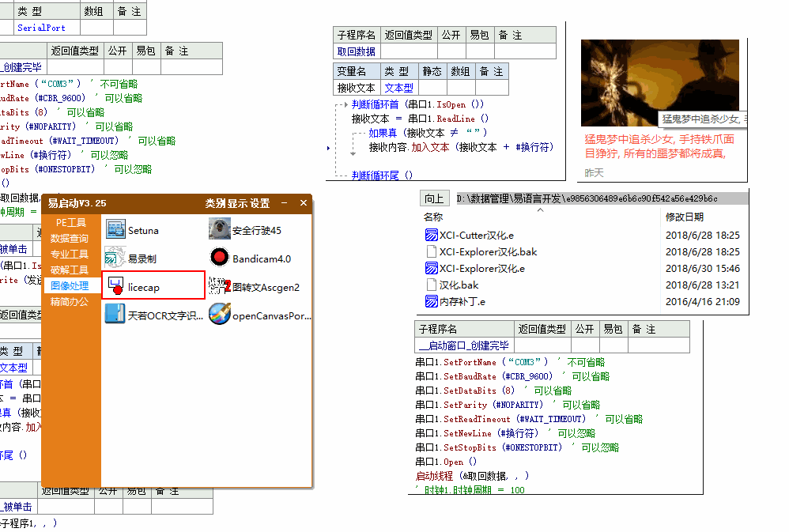Click the 向上 up-folder button
Image resolution: width=789 pixels, height=532 pixels.
433,198
